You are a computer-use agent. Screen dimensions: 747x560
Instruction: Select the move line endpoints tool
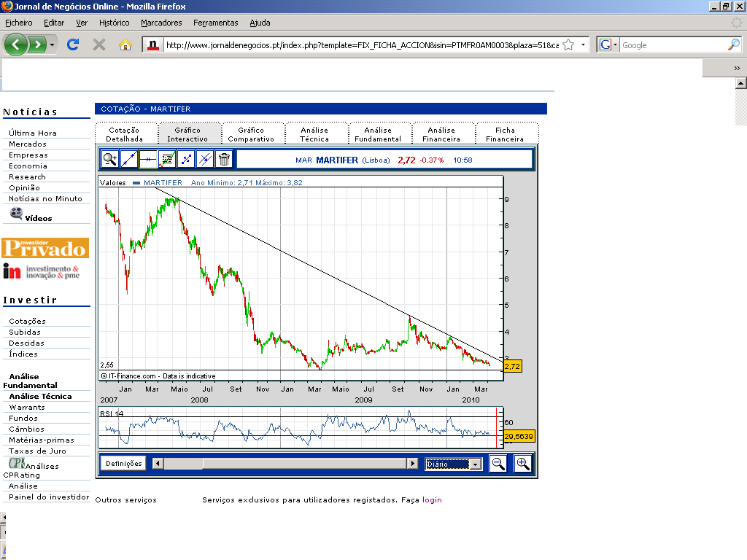click(x=186, y=159)
